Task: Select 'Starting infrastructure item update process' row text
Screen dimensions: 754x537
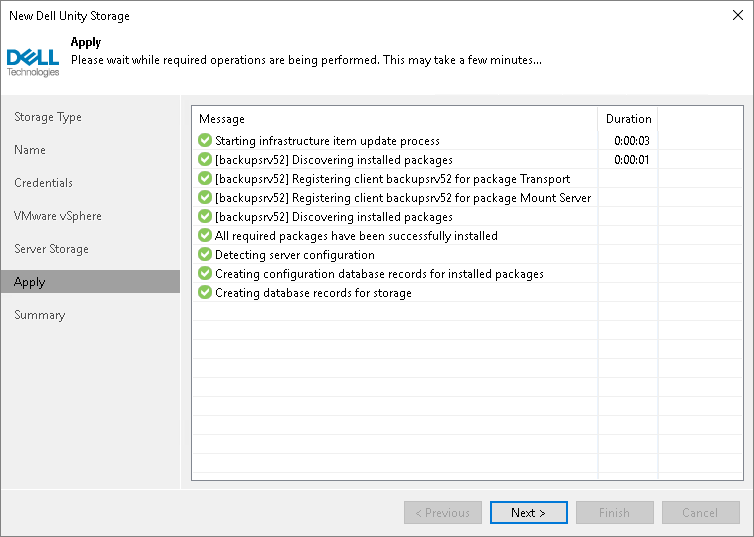Action: pos(327,141)
